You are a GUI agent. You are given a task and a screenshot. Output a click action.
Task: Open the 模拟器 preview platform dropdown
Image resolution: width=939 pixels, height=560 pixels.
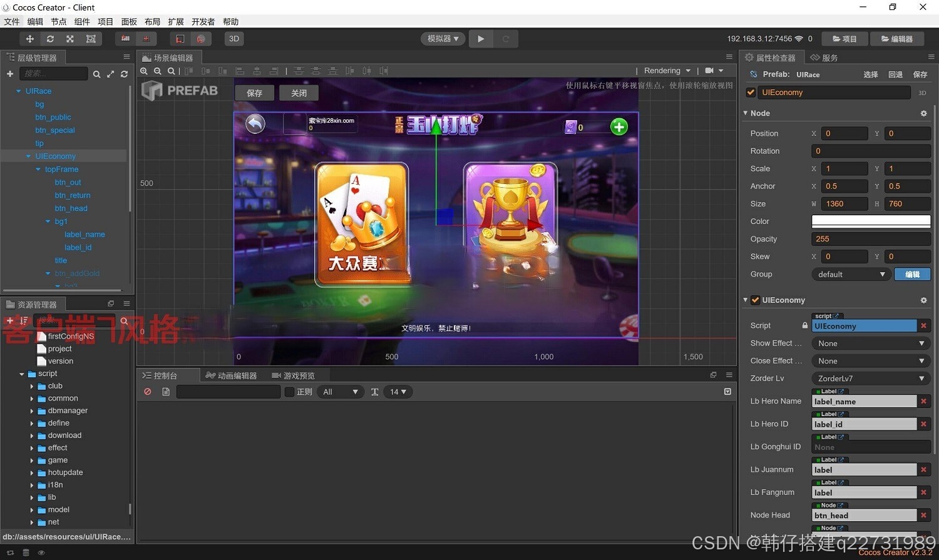(443, 39)
